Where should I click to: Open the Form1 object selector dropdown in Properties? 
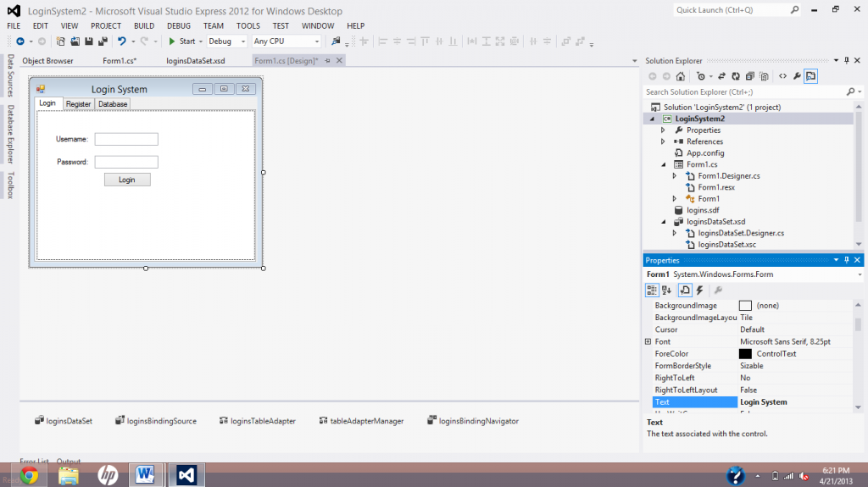pos(860,274)
